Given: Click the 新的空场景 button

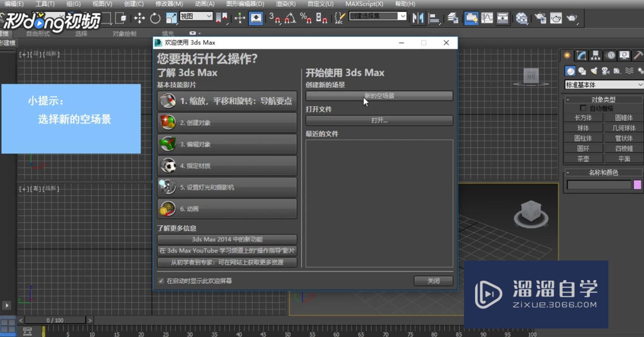Looking at the screenshot, I should click(x=379, y=96).
